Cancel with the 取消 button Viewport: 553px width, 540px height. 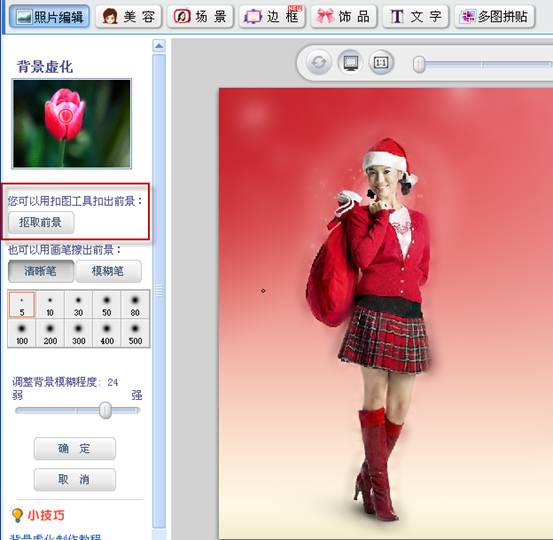[75, 479]
